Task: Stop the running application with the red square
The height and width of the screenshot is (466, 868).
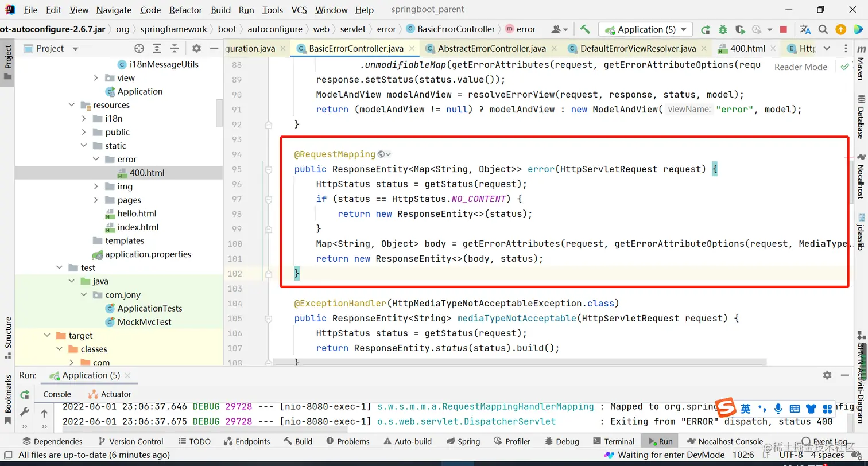Action: point(784,29)
